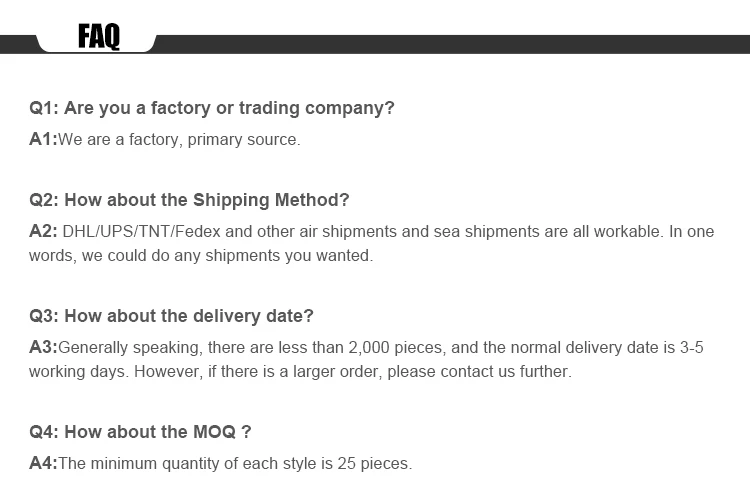Click the Q3 delivery date question
750x479 pixels.
click(171, 316)
